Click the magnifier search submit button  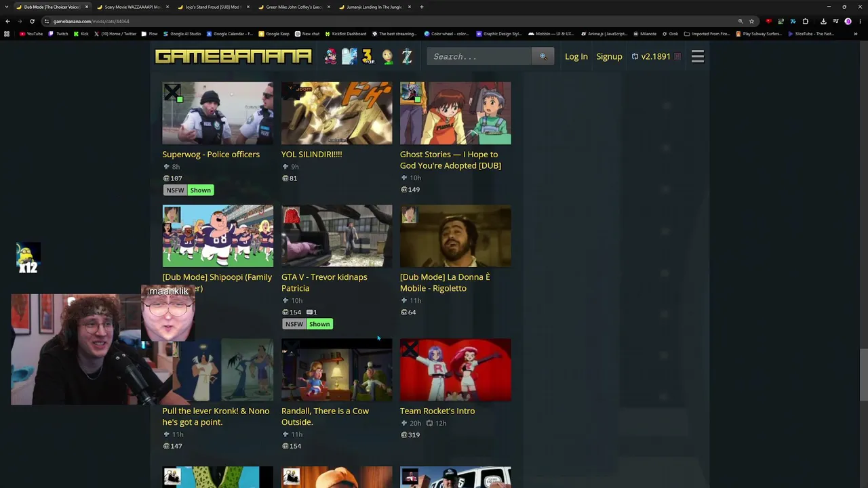542,56
